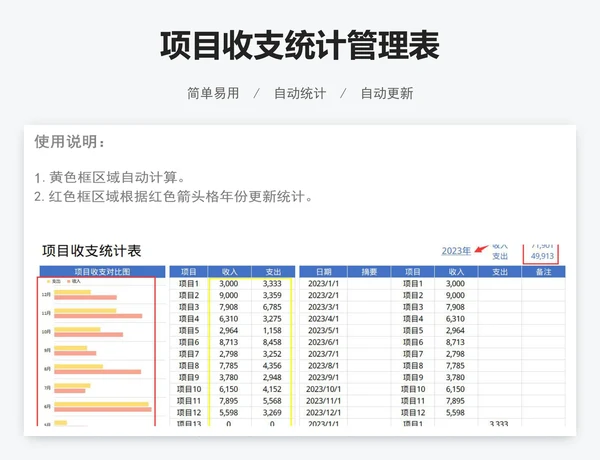
Task: Click the date cell 2023/8/1
Action: 323,366
